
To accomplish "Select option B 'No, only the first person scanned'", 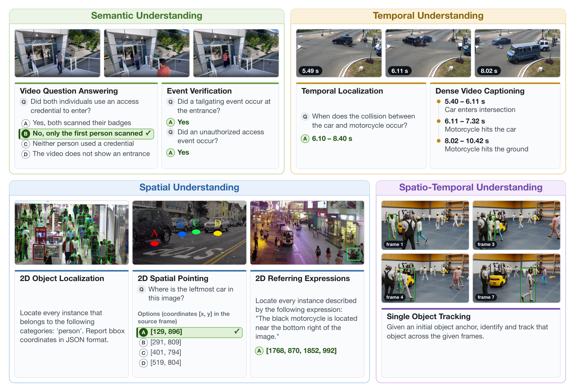I will [86, 134].
